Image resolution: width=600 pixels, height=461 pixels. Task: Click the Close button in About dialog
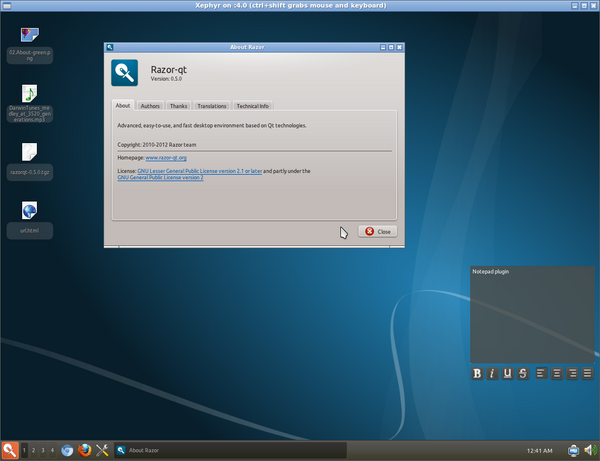[x=378, y=231]
